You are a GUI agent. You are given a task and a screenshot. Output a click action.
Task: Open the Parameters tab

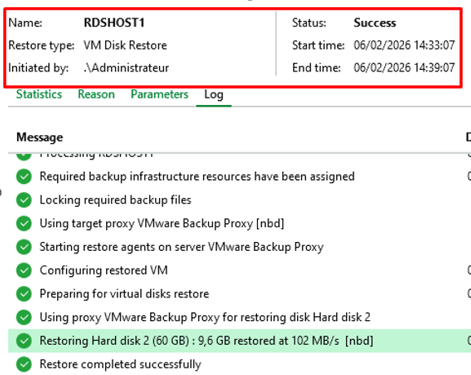pos(159,94)
